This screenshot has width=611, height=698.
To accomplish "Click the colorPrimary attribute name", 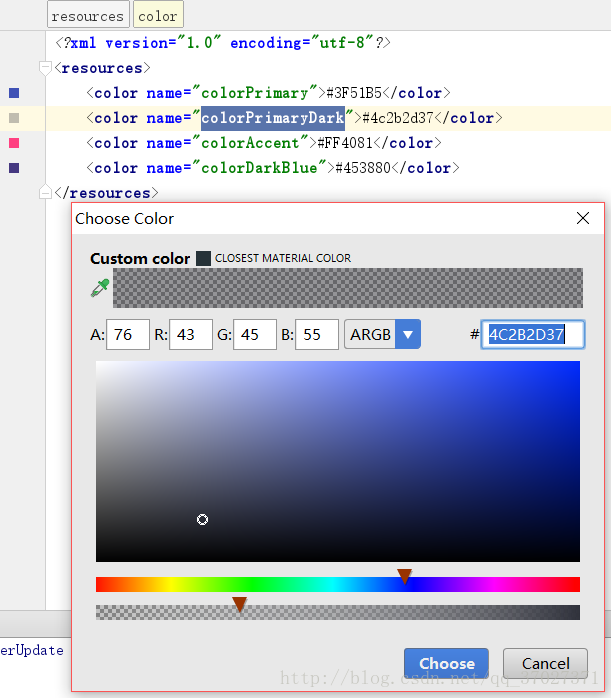I will [x=255, y=93].
